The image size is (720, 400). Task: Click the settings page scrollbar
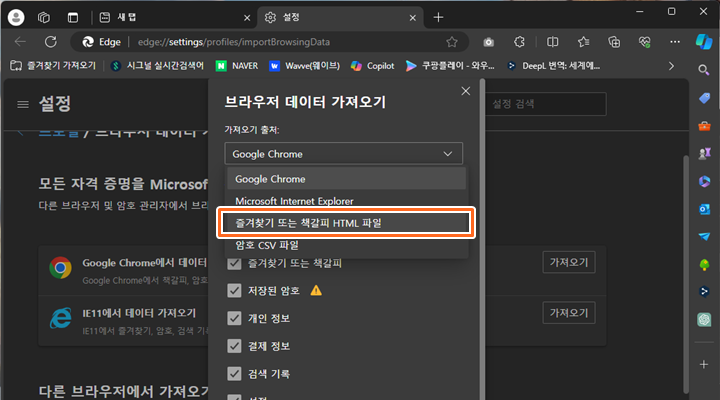(686, 274)
